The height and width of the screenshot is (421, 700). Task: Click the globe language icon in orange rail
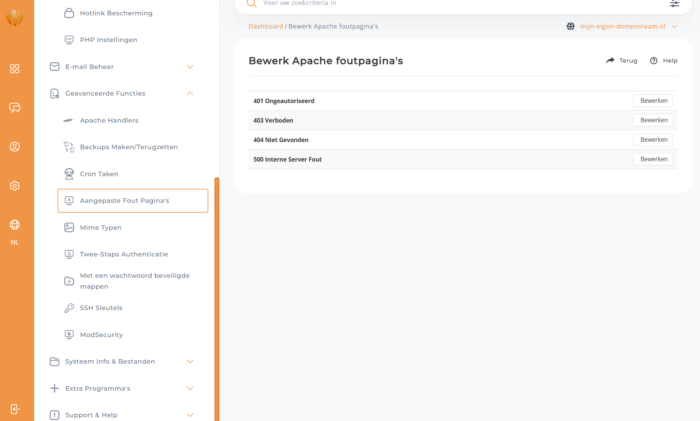(x=15, y=225)
